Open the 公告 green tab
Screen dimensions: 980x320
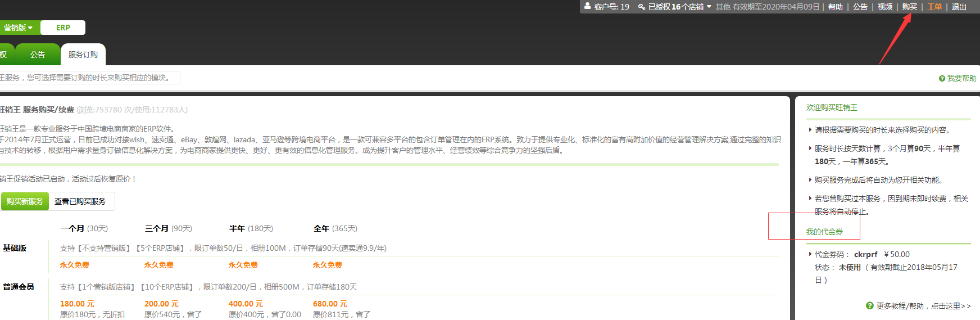pyautogui.click(x=38, y=55)
